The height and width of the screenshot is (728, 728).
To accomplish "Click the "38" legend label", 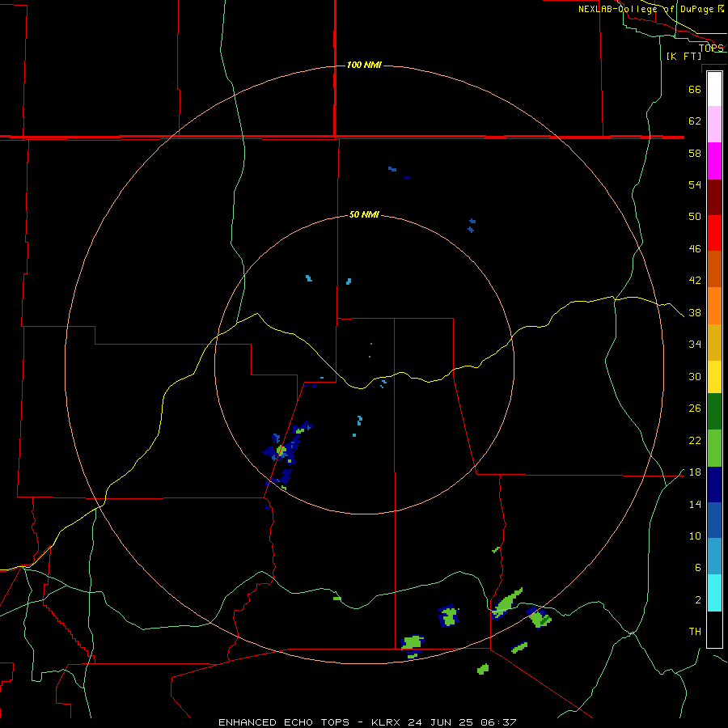I will pos(695,312).
